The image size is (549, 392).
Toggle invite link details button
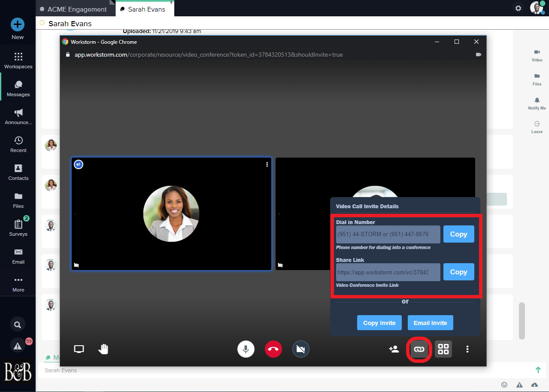pos(419,349)
